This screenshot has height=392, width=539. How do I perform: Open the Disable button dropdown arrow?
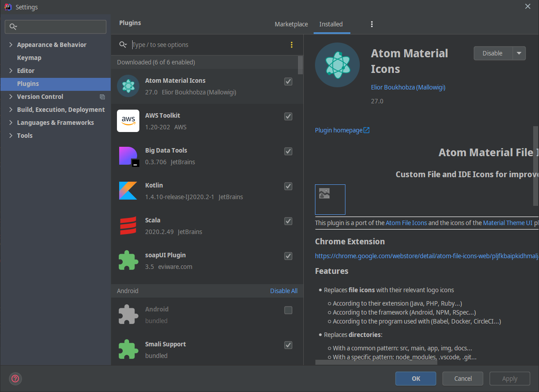(519, 53)
